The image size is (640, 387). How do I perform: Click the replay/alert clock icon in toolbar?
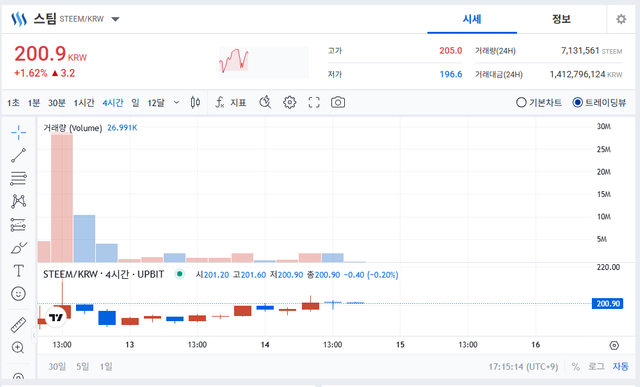tap(265, 102)
